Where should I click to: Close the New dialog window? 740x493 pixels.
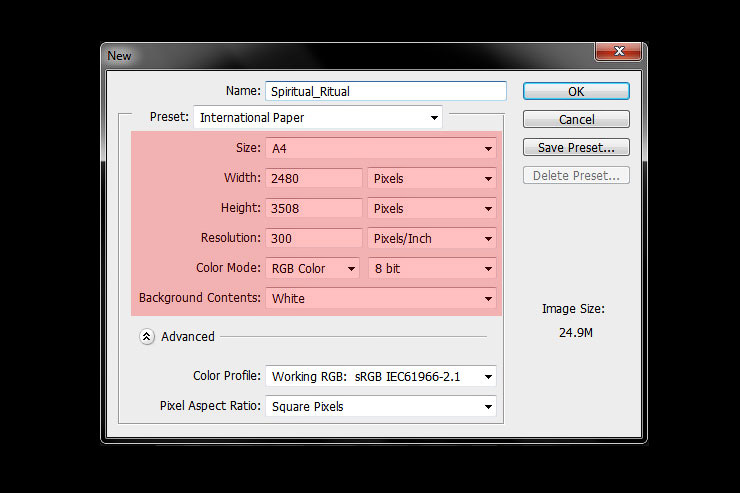pyautogui.click(x=618, y=54)
